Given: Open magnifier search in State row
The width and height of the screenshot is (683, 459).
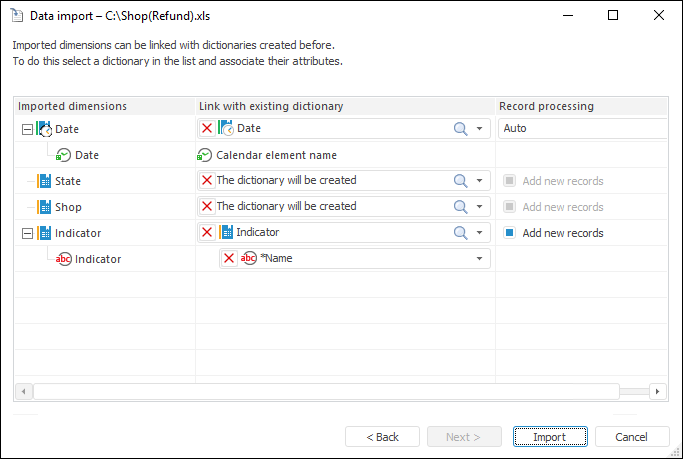Looking at the screenshot, I should 461,180.
